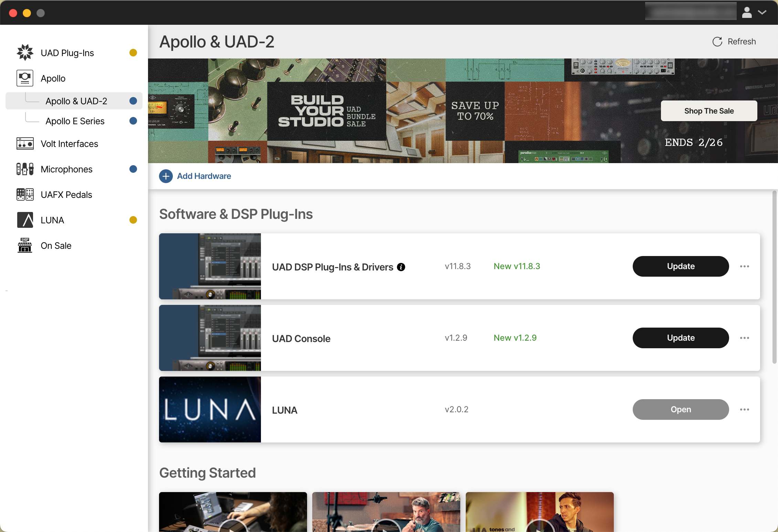Click the LUNA software thumbnail image
This screenshot has height=532, width=778.
[210, 409]
